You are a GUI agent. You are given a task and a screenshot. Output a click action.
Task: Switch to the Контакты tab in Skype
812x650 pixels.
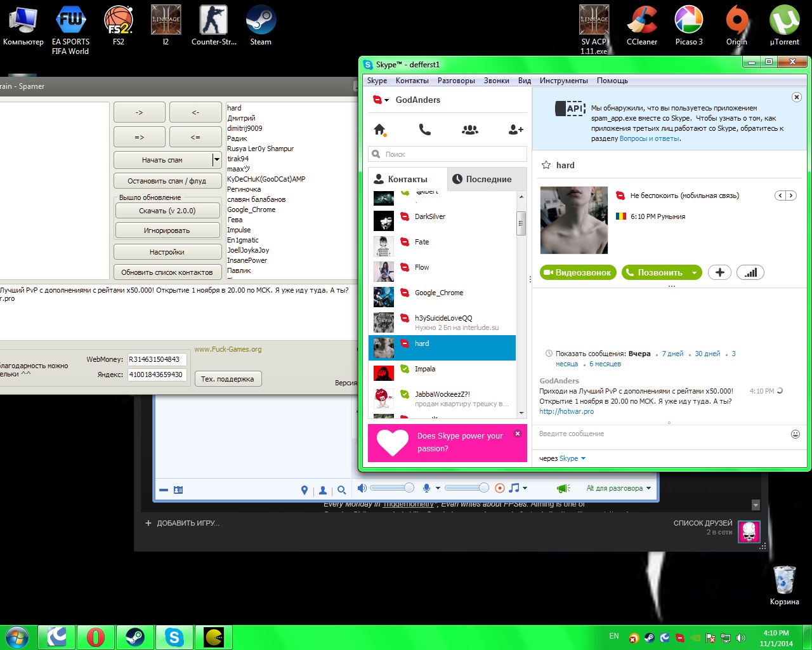point(408,179)
